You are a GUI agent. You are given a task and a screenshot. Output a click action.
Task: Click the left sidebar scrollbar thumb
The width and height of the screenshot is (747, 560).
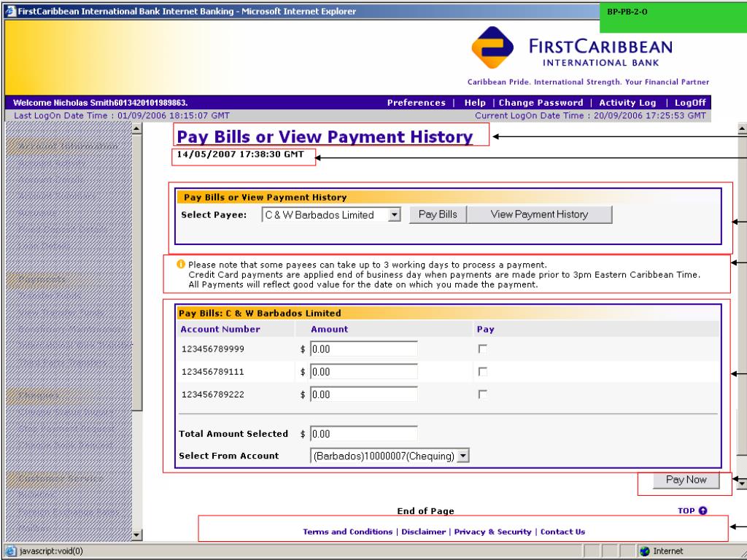(136, 273)
